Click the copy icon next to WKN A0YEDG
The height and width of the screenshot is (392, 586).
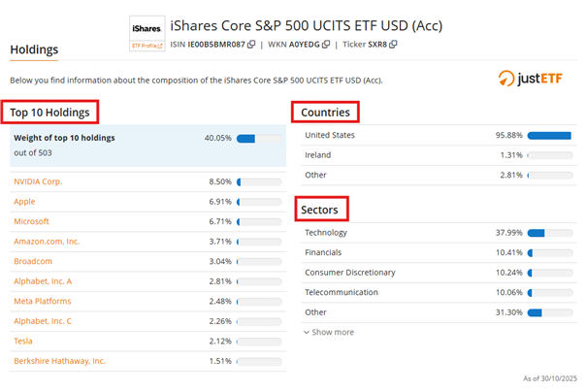[x=326, y=44]
